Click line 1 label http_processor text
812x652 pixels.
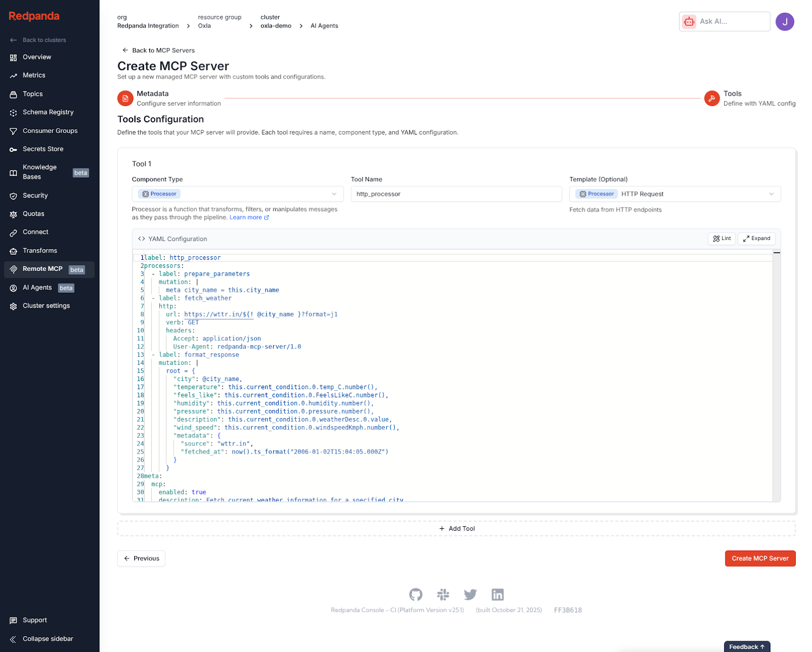tap(183, 258)
